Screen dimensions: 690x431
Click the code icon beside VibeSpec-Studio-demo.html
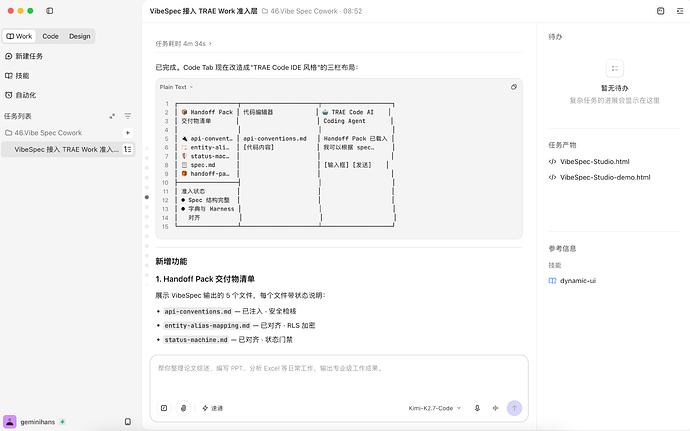click(x=552, y=177)
